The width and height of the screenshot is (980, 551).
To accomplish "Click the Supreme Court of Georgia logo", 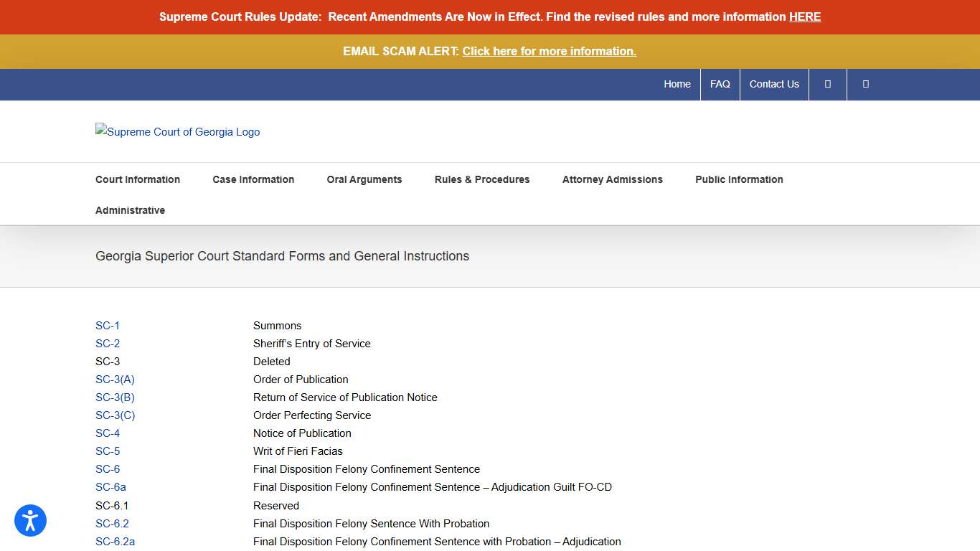I will coord(177,131).
